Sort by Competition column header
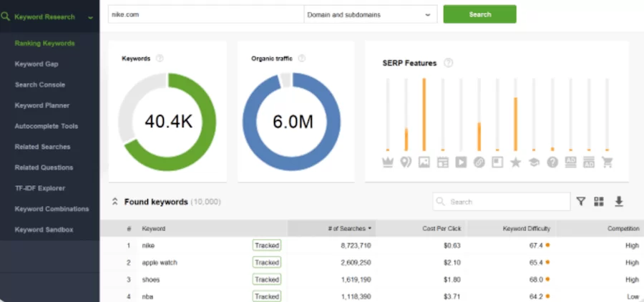The image size is (644, 302). (x=623, y=228)
